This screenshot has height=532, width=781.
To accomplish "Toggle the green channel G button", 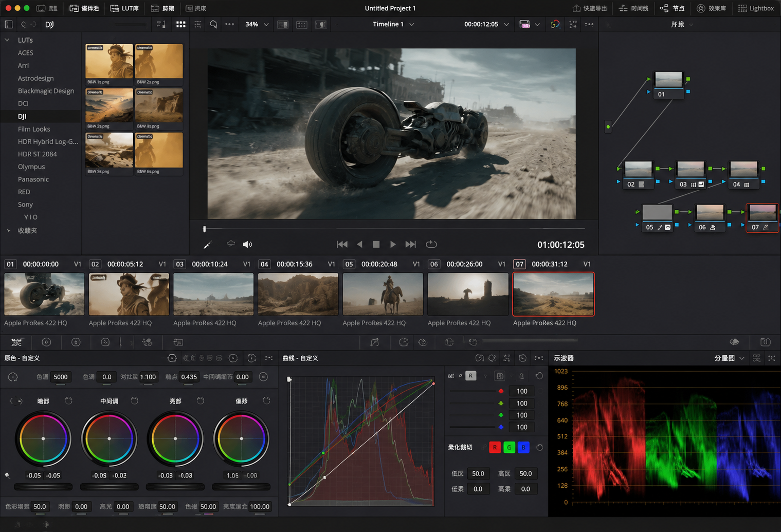I will [509, 447].
